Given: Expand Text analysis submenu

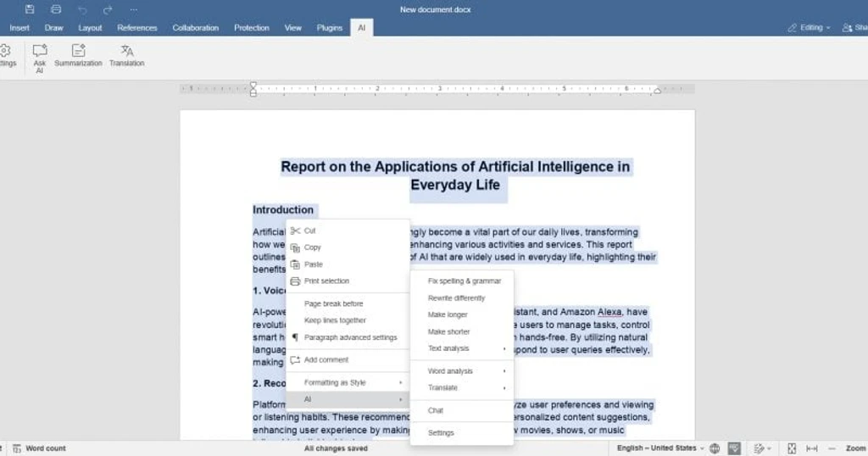Looking at the screenshot, I should [462, 348].
